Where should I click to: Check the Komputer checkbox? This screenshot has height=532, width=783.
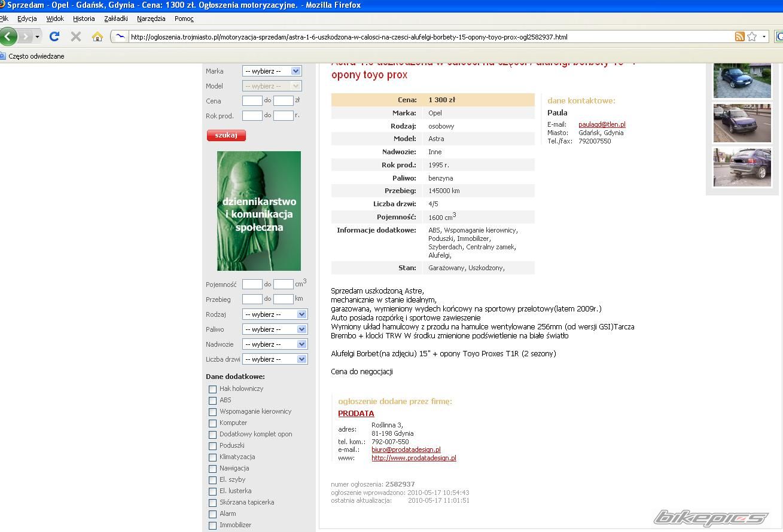tap(212, 423)
